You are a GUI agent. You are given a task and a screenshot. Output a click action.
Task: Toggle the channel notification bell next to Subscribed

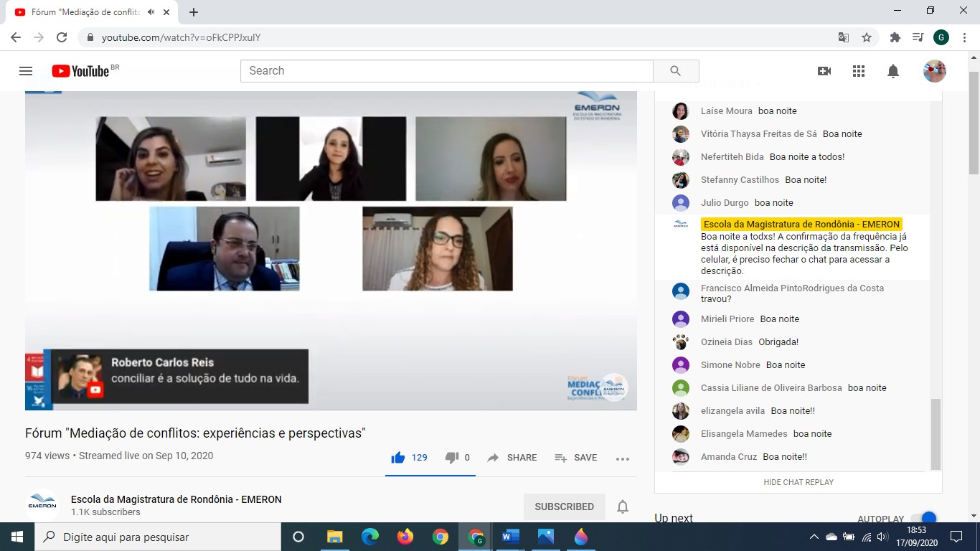tap(623, 507)
